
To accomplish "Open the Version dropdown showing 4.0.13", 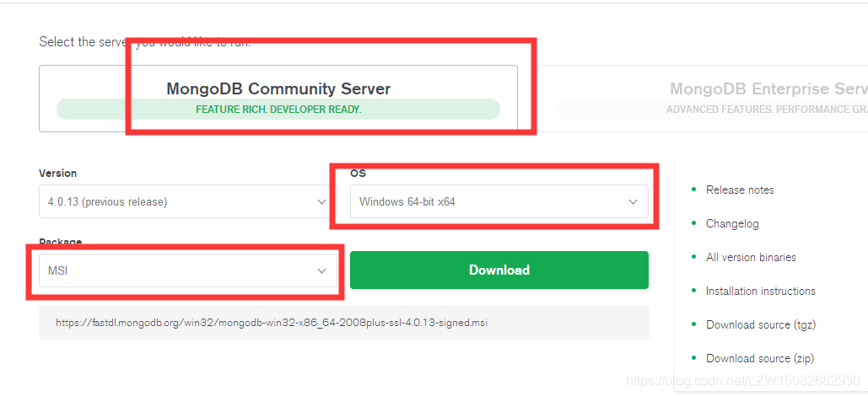I will pos(187,202).
